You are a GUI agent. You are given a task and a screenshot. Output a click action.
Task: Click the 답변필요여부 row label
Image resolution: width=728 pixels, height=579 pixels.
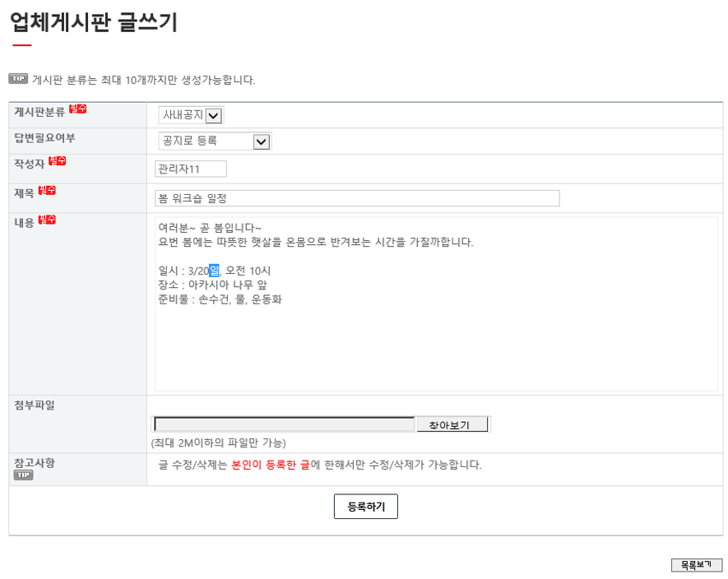[44, 138]
